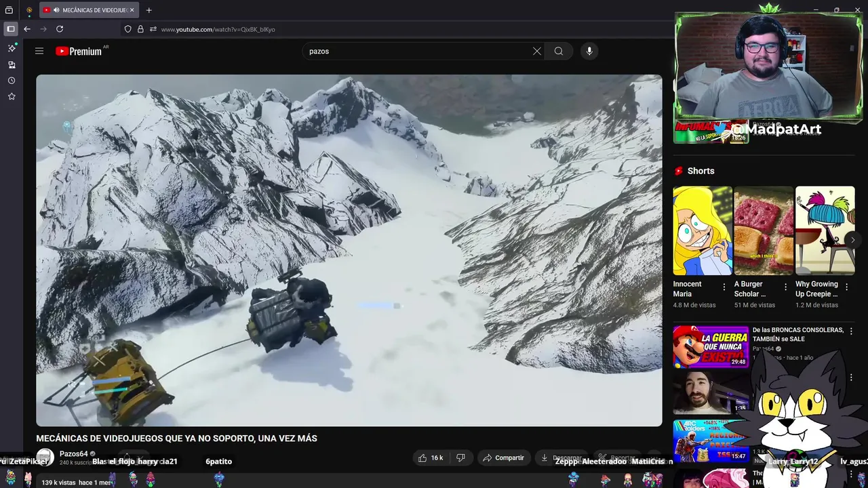Open YouTube hamburger guide menu

39,51
